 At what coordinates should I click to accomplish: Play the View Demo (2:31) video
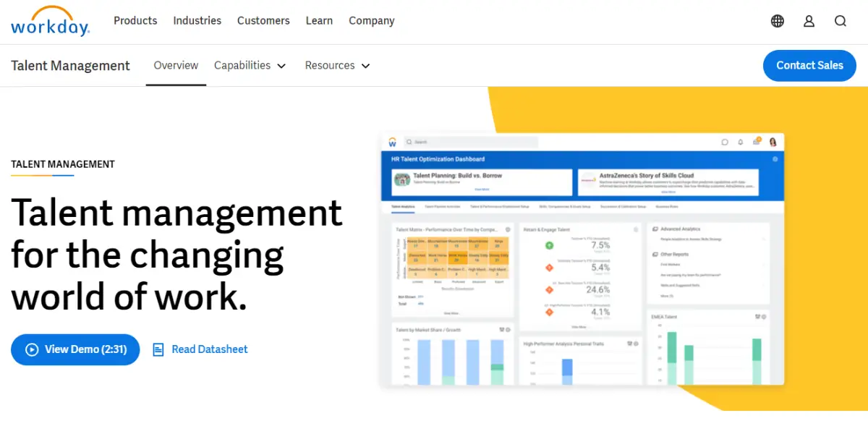75,349
